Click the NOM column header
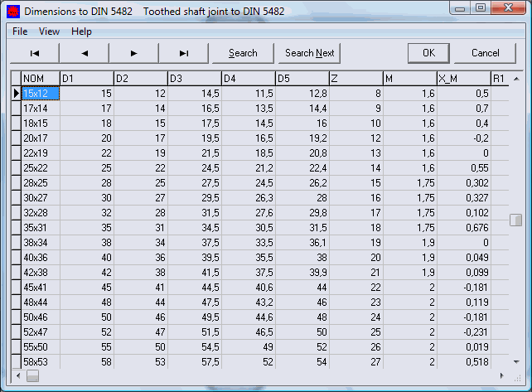Image resolution: width=532 pixels, height=392 pixels. (40, 79)
